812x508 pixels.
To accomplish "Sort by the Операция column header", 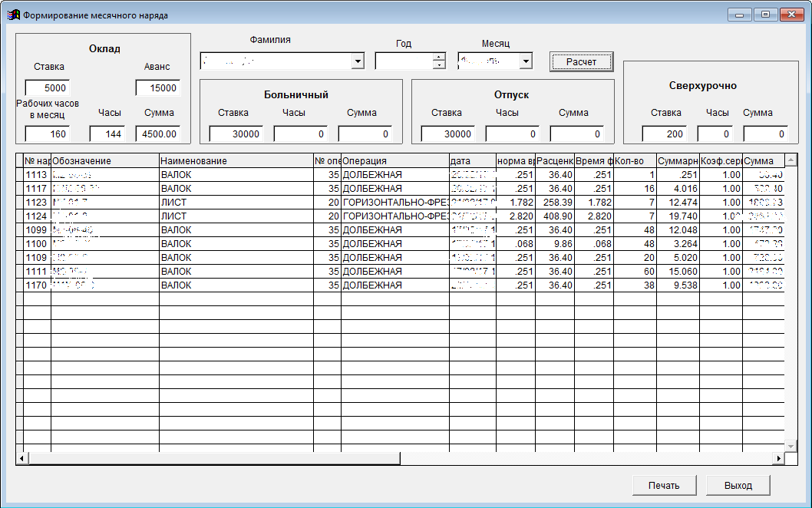I will [394, 161].
